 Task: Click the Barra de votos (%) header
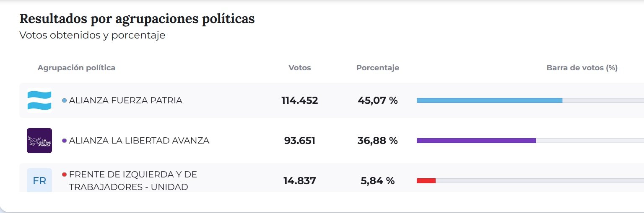coord(582,68)
